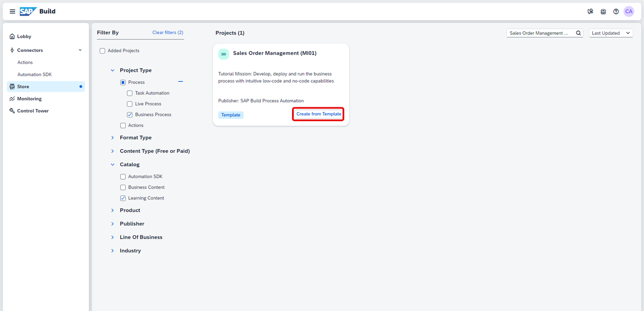Open the hamburger navigation menu

coord(13,12)
